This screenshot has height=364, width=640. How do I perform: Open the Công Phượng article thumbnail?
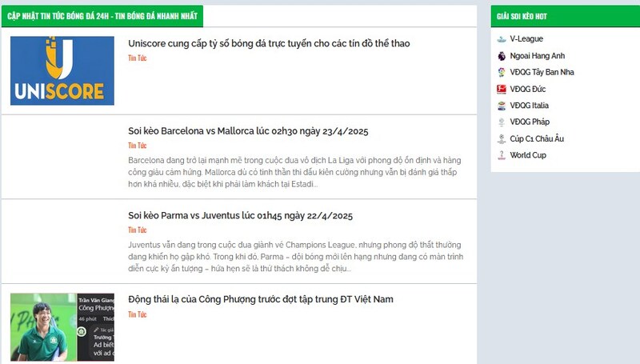pos(62,327)
